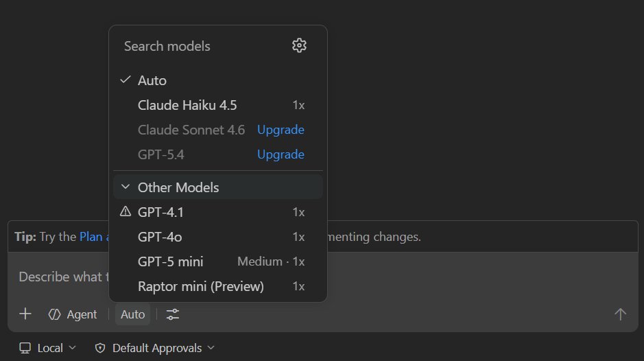Select the checked Auto model option
This screenshot has width=644, height=361.
(x=217, y=80)
